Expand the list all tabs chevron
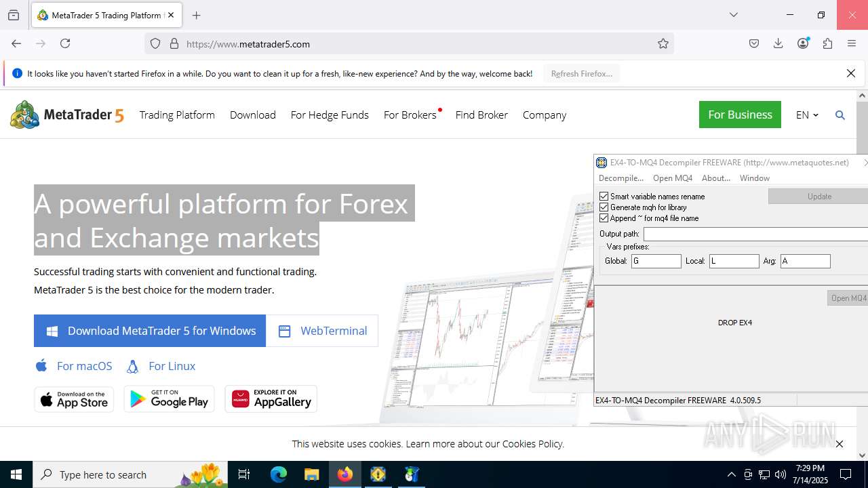This screenshot has width=868, height=488. tap(733, 15)
